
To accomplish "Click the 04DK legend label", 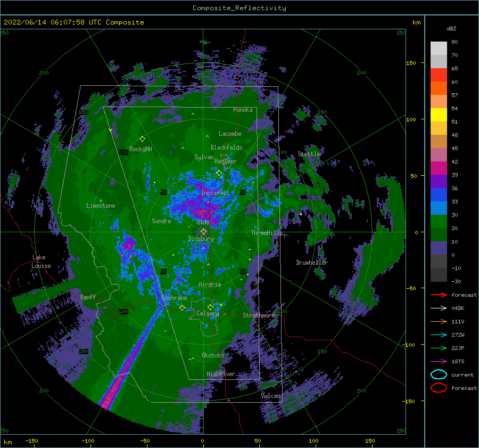I will point(458,308).
